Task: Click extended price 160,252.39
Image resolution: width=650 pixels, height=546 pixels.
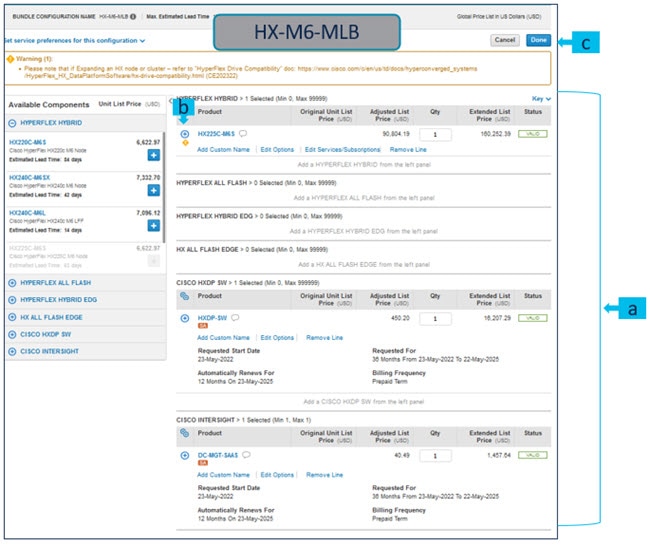Action: (495, 134)
